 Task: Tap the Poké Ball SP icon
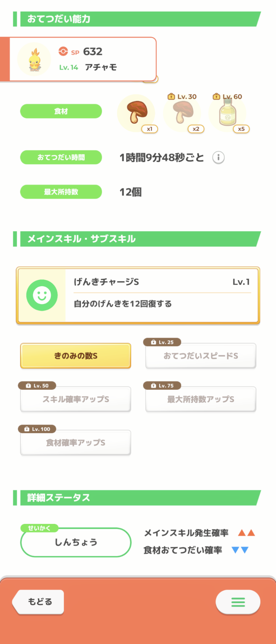pyautogui.click(x=63, y=52)
